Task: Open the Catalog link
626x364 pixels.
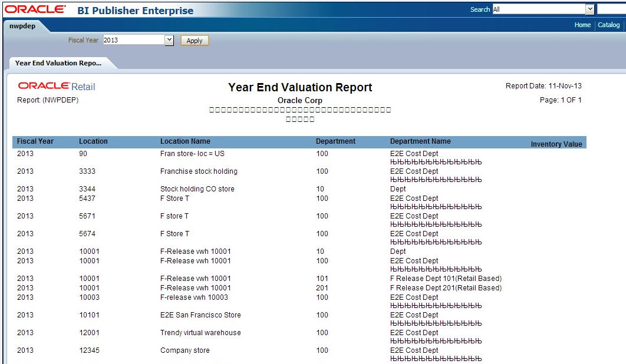Action: 608,25
